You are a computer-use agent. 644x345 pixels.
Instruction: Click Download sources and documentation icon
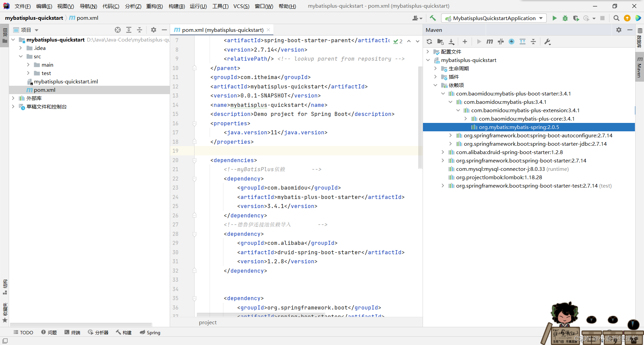[451, 42]
